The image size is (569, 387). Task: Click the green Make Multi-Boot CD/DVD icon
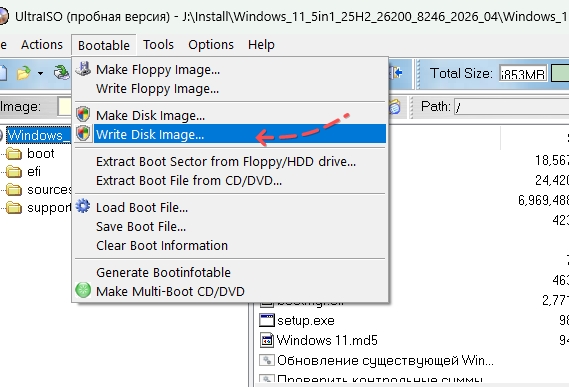(83, 290)
